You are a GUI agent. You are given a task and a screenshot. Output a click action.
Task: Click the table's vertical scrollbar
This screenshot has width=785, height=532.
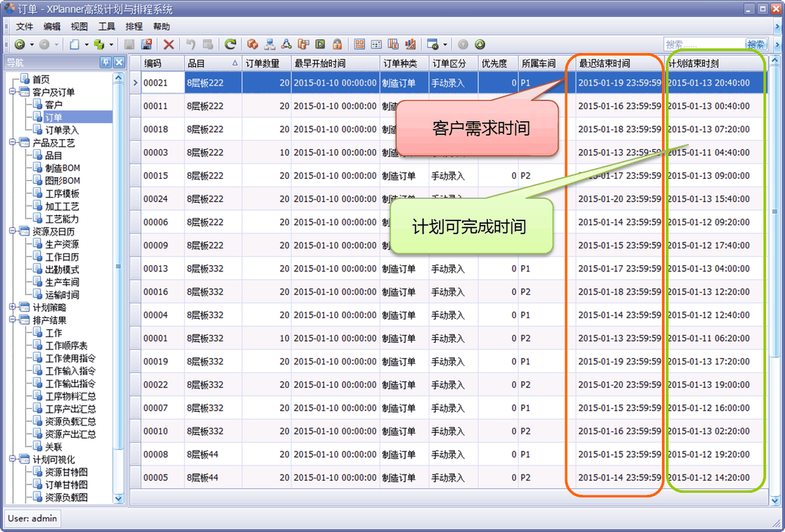(x=775, y=281)
